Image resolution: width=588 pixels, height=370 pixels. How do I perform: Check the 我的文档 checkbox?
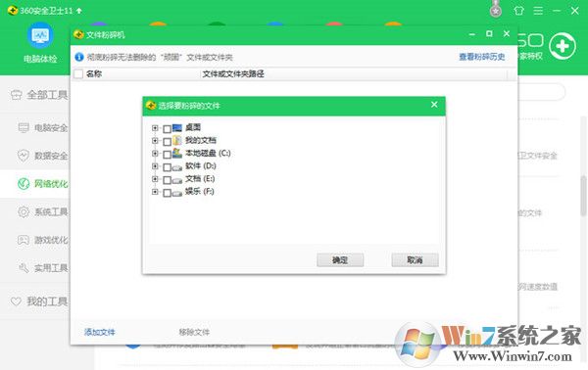(168, 142)
